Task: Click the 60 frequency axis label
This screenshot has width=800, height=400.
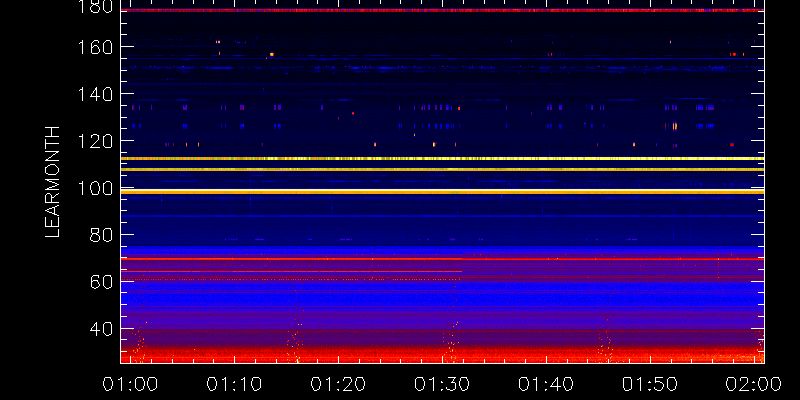Action: coord(101,282)
